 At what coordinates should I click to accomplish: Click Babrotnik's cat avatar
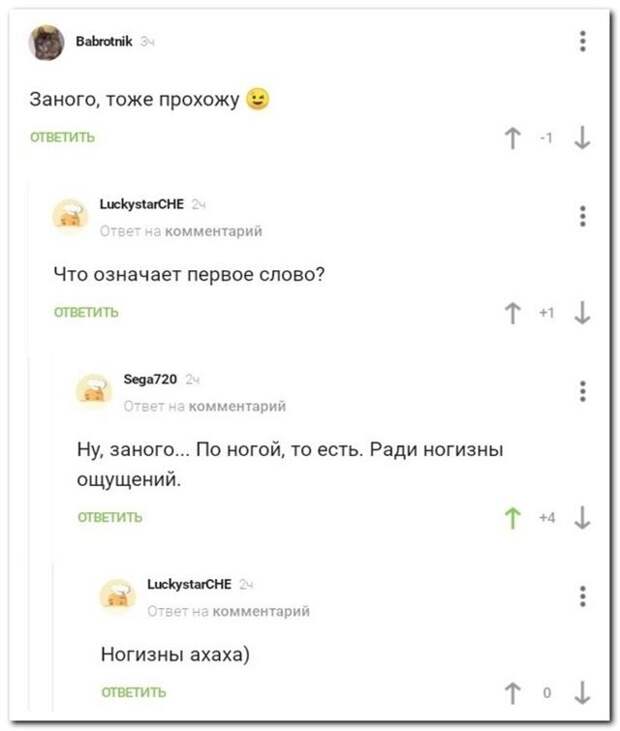pos(47,44)
